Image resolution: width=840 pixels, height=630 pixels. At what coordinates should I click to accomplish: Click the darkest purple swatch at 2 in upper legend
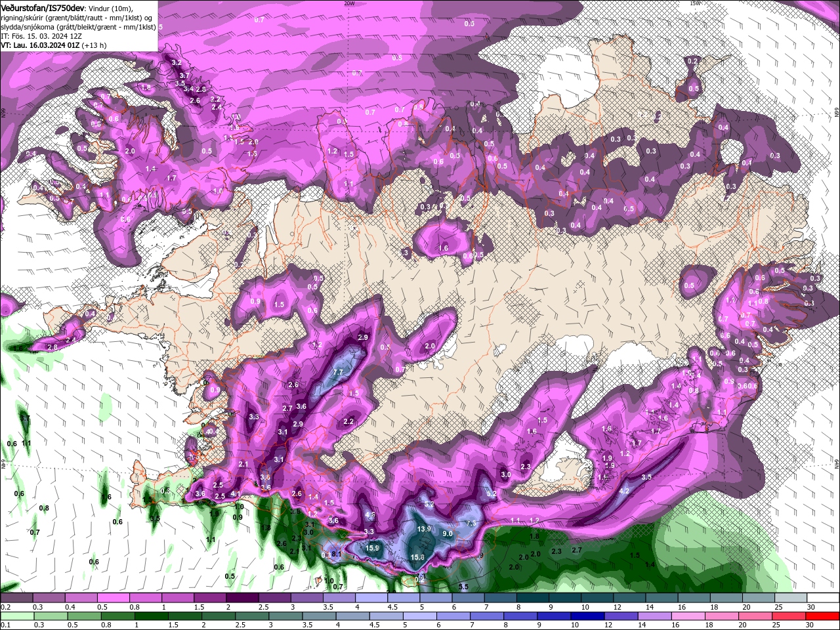coord(242,598)
